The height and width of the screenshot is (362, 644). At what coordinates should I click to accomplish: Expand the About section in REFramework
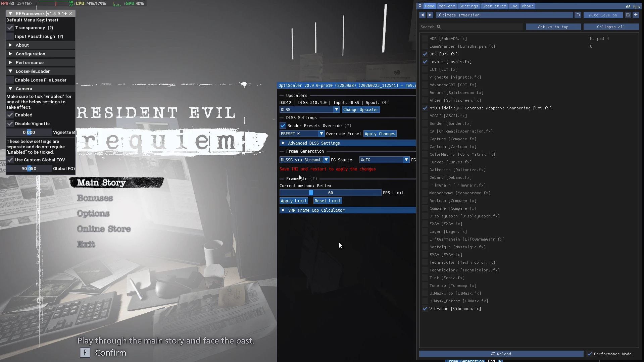[x=41, y=45]
